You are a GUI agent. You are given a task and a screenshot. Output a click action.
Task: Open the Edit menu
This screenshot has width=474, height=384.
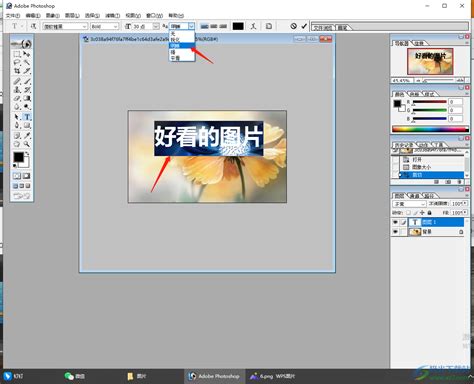point(33,15)
